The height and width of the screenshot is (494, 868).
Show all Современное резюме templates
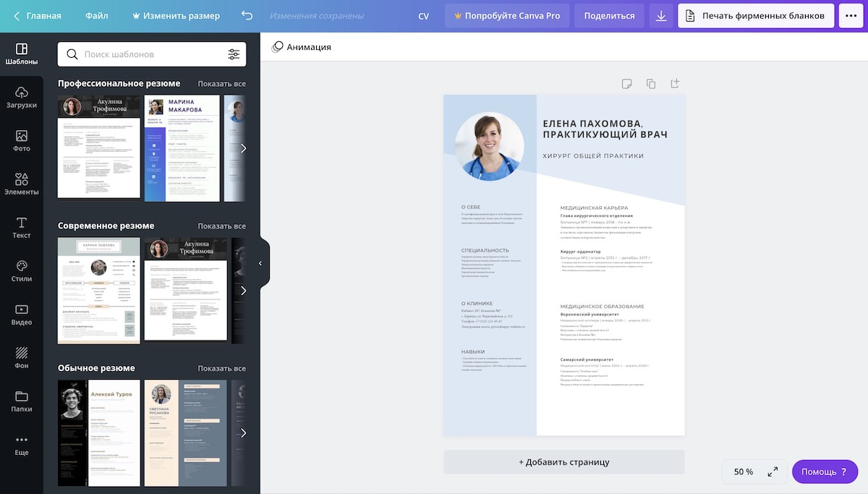[222, 225]
